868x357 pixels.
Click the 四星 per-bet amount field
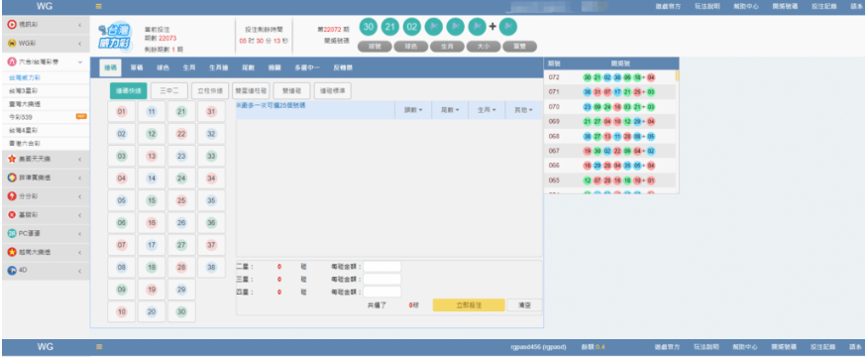(x=381, y=293)
